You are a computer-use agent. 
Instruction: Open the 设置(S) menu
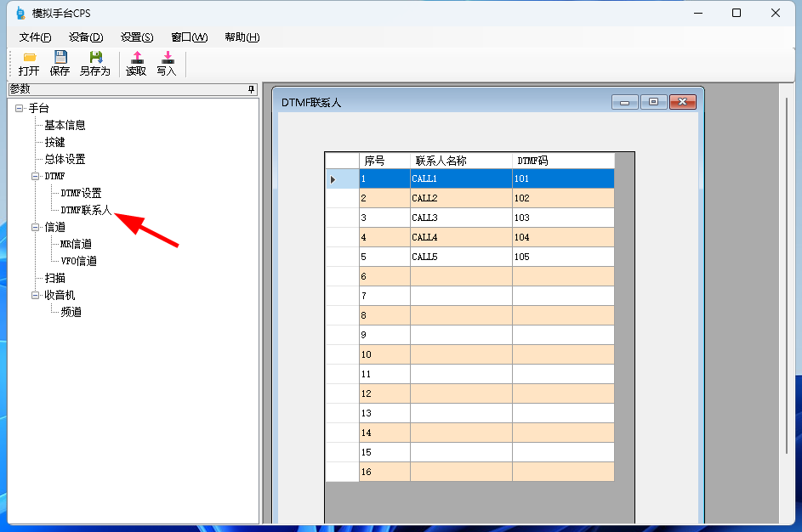coord(137,37)
